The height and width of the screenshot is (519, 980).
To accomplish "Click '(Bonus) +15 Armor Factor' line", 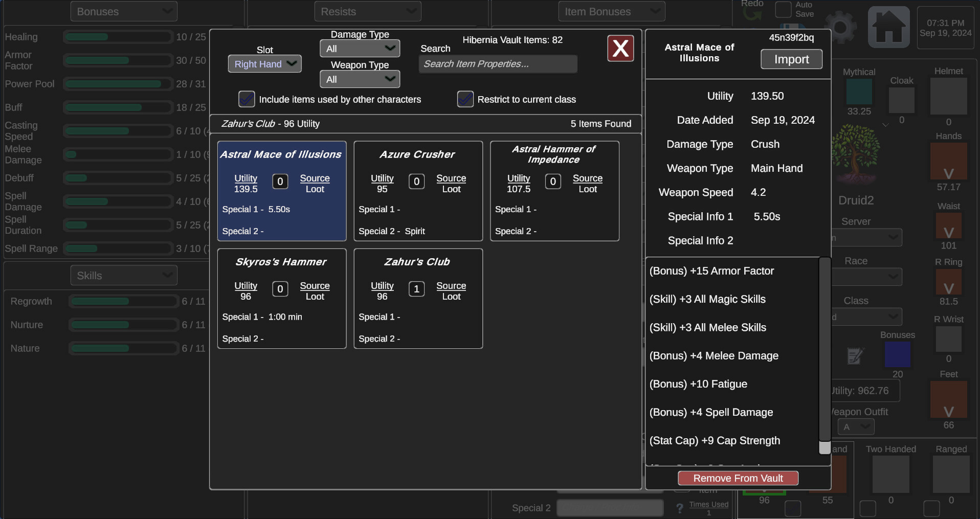I will tap(711, 271).
